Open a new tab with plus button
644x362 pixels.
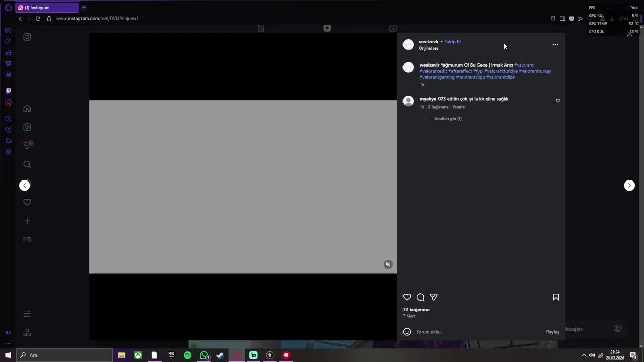(84, 8)
